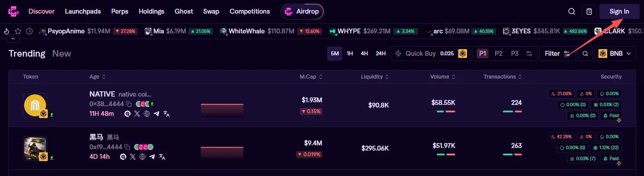
Task: Open the Filter options
Action: [x=557, y=54]
